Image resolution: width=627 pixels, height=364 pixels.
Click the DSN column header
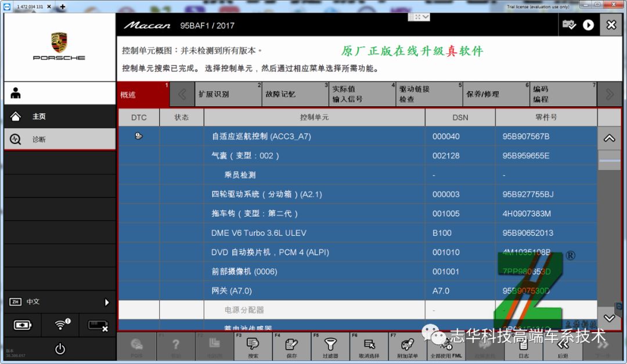pyautogui.click(x=460, y=117)
